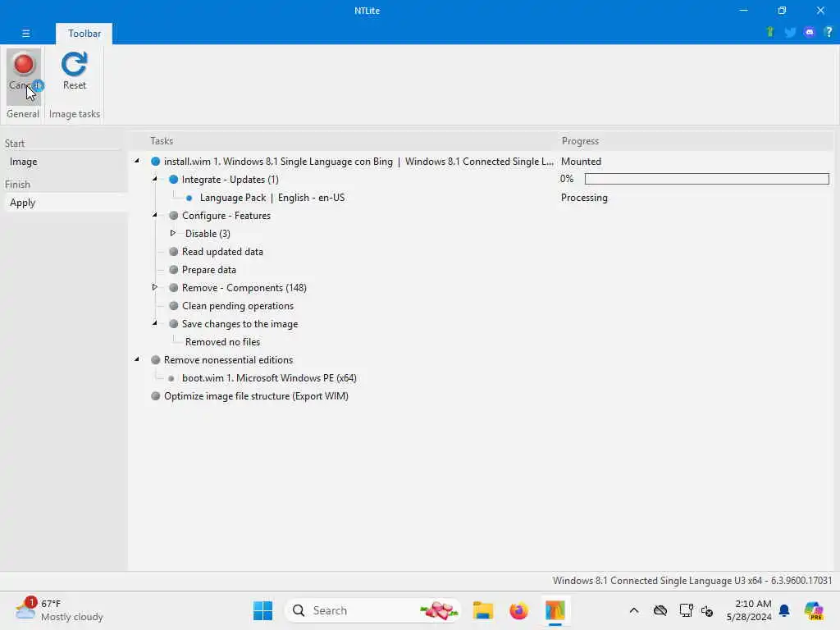
Task: Click the 0% progress bar
Action: click(706, 179)
